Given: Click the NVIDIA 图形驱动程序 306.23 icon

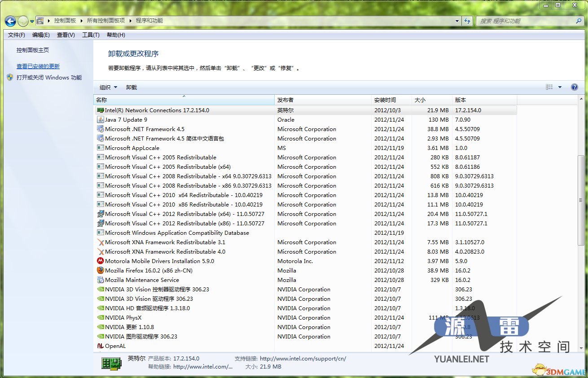Looking at the screenshot, I should [x=101, y=337].
